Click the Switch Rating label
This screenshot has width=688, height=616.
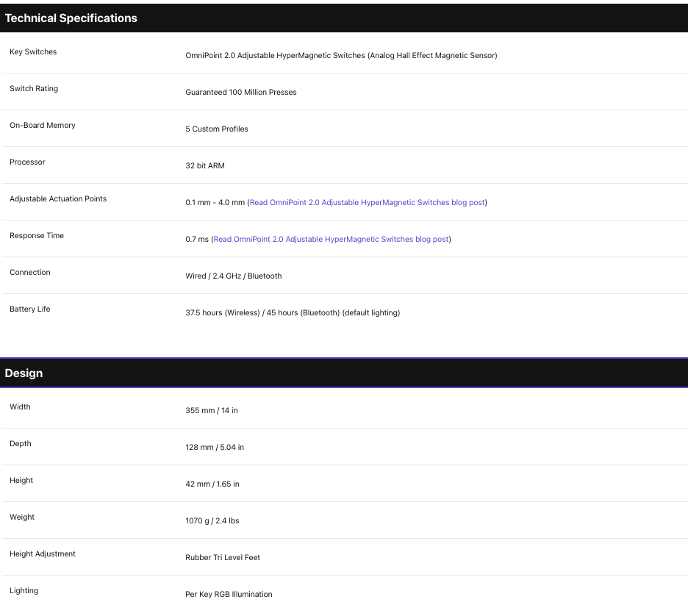(x=34, y=89)
